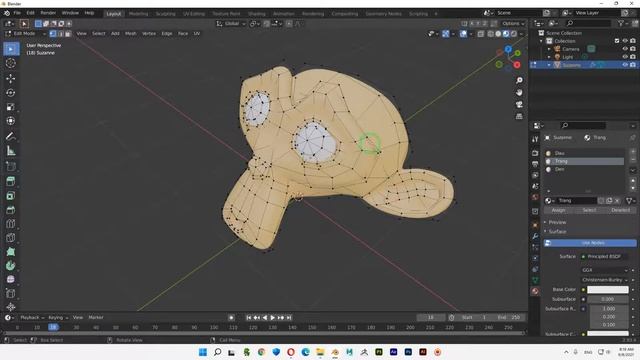Image resolution: width=640 pixels, height=360 pixels.
Task: Select the Annotate tool
Action: point(11,137)
